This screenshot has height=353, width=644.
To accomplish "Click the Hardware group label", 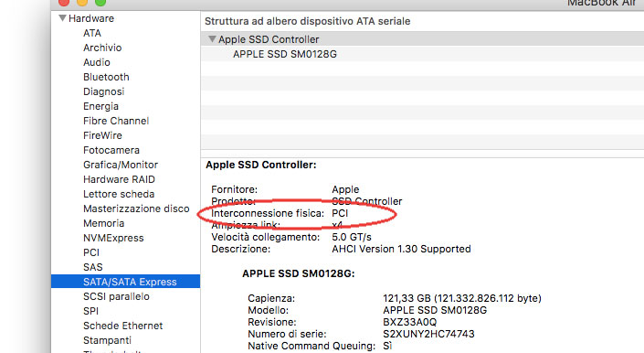I will 91,18.
